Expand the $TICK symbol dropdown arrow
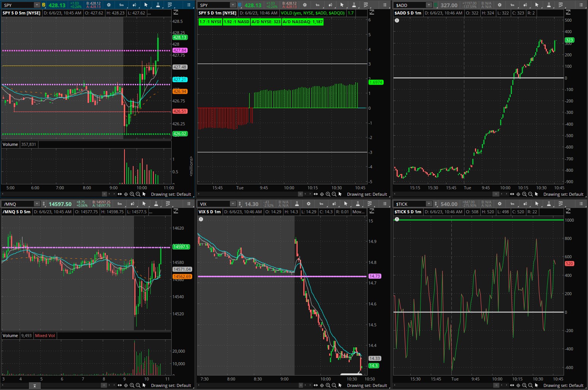Screen dimensions: 588x390 (429, 204)
